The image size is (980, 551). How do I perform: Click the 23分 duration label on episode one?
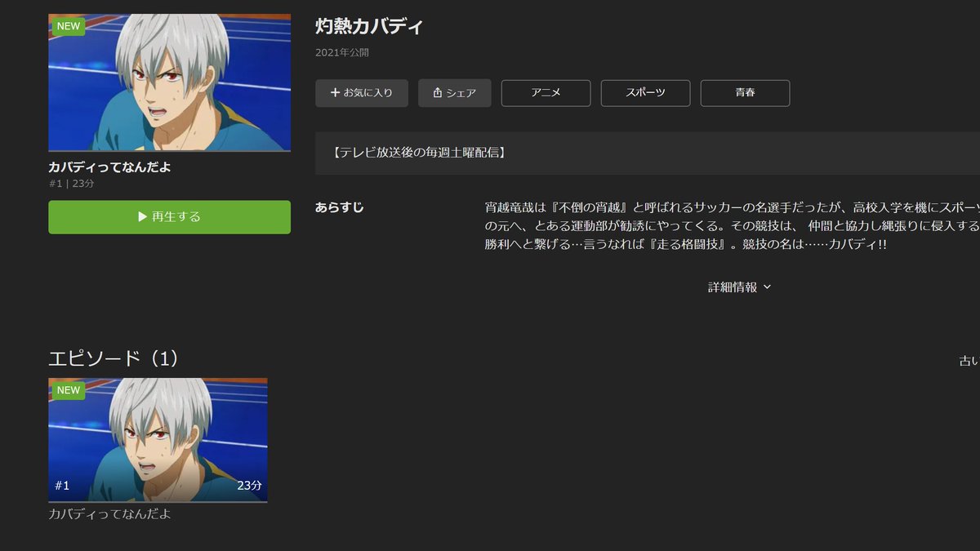(250, 486)
